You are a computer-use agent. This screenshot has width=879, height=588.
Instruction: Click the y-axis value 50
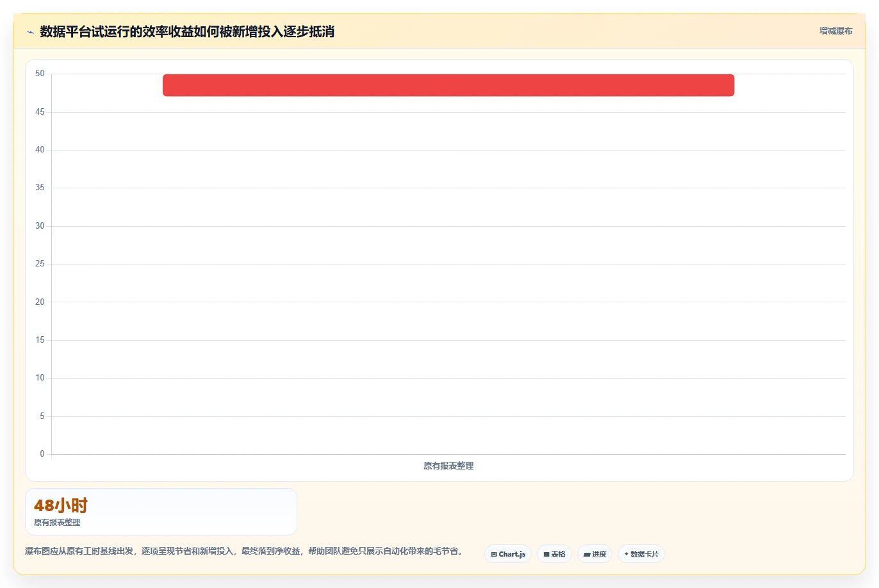pyautogui.click(x=40, y=74)
